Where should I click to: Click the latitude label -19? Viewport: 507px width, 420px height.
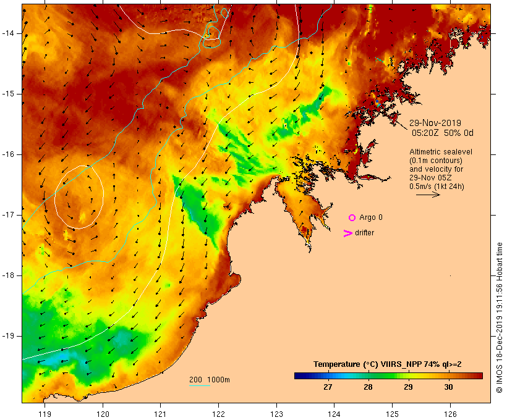point(8,337)
